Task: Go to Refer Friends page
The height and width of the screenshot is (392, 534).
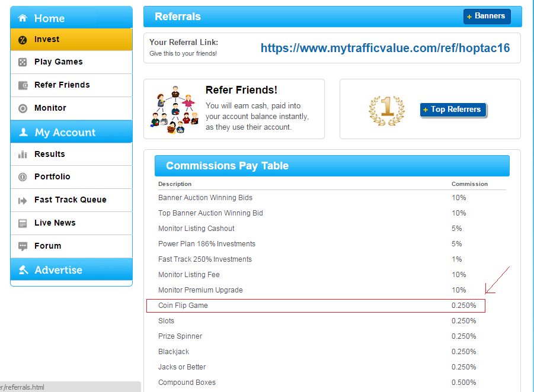Action: (x=72, y=85)
